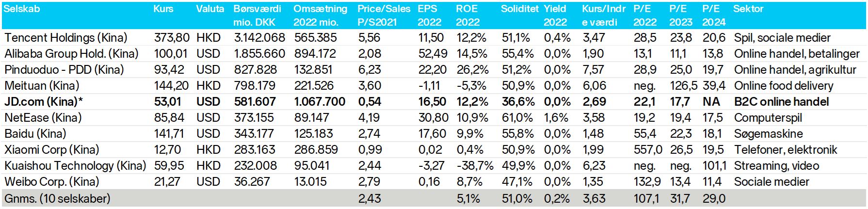Select the Tencent Holdings (Kina) row name

tap(66, 38)
